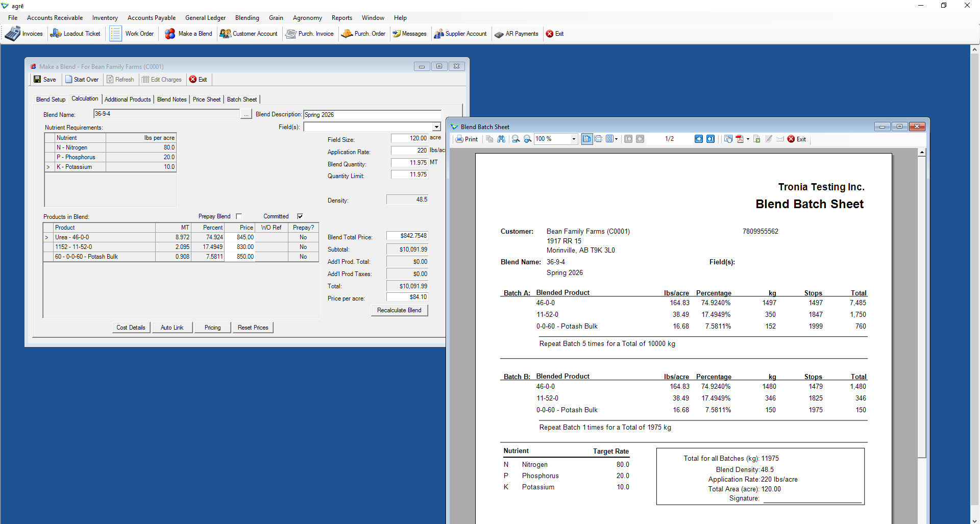Switch to the Price Sheet tab
980x524 pixels.
click(x=207, y=99)
